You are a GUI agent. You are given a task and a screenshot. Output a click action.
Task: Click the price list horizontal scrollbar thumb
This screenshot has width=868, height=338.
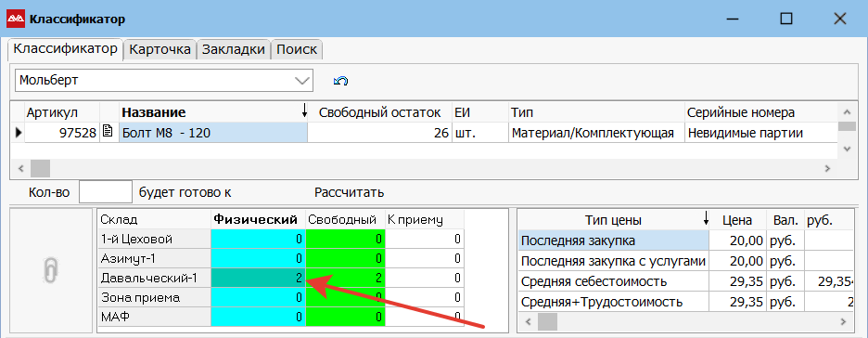pos(547,321)
